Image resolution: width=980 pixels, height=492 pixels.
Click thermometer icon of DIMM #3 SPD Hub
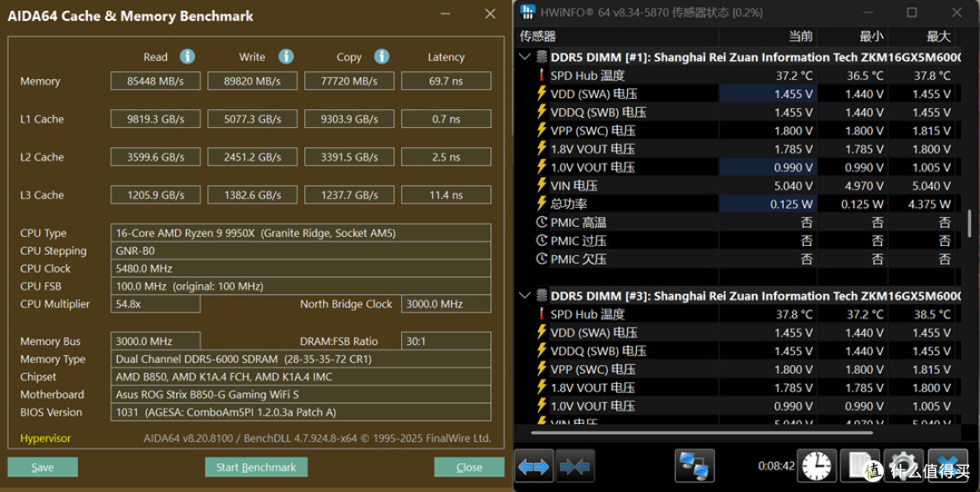541,314
